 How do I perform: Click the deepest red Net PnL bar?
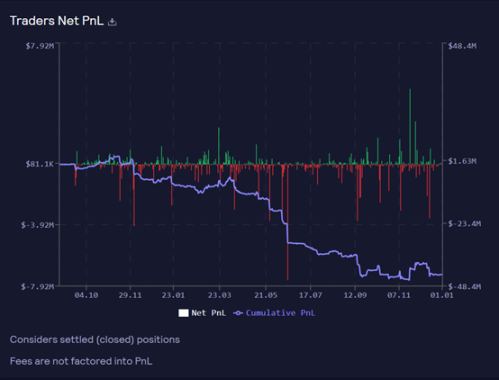pyautogui.click(x=288, y=222)
